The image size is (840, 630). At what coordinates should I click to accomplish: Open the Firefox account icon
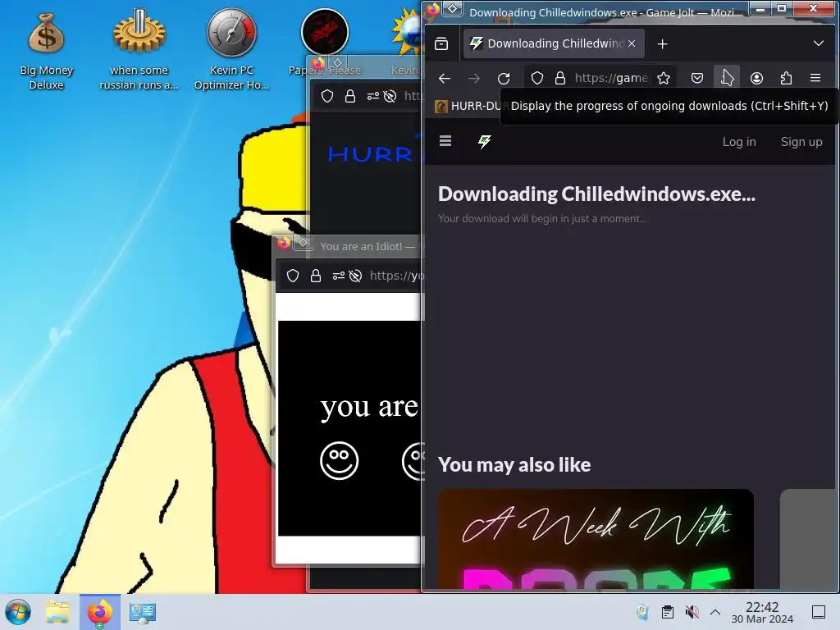756,78
